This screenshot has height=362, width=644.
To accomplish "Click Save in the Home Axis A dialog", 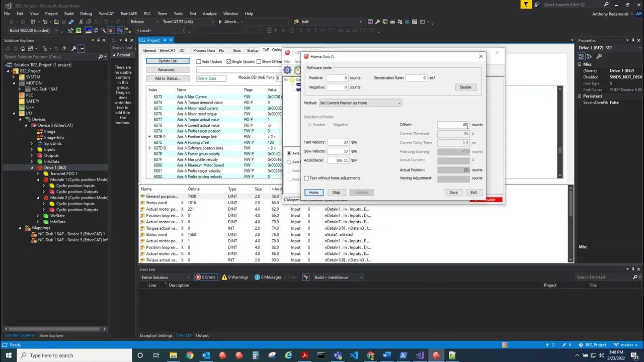I will point(453,193).
